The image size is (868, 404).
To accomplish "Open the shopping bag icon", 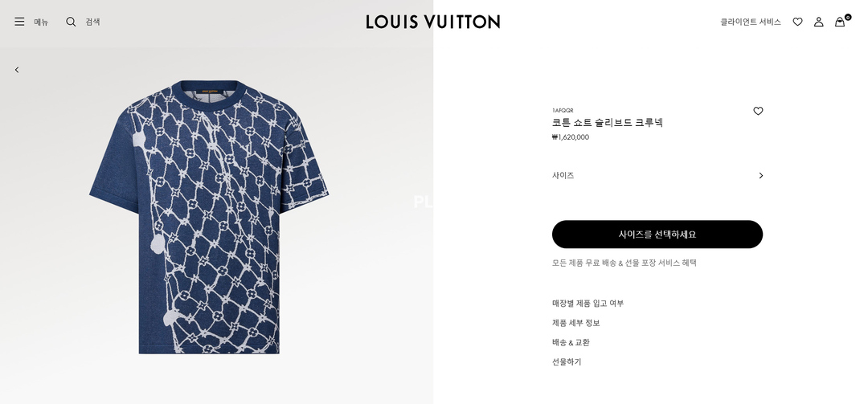I will pyautogui.click(x=841, y=22).
